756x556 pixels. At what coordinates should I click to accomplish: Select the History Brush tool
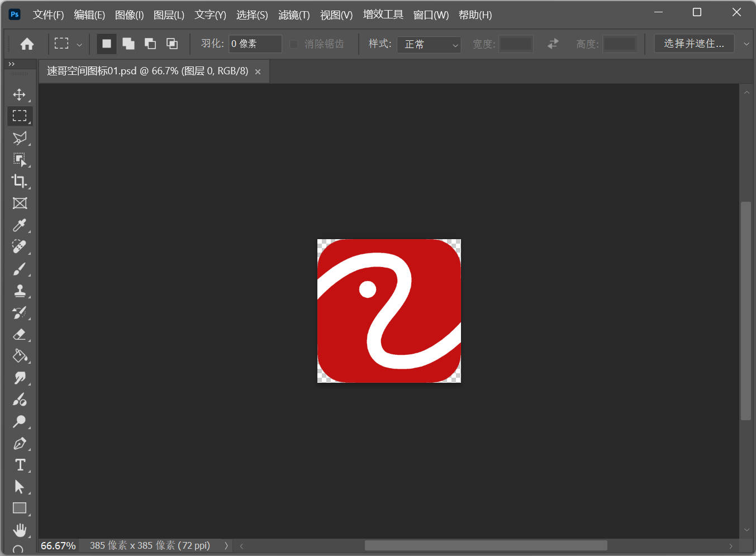coord(20,312)
